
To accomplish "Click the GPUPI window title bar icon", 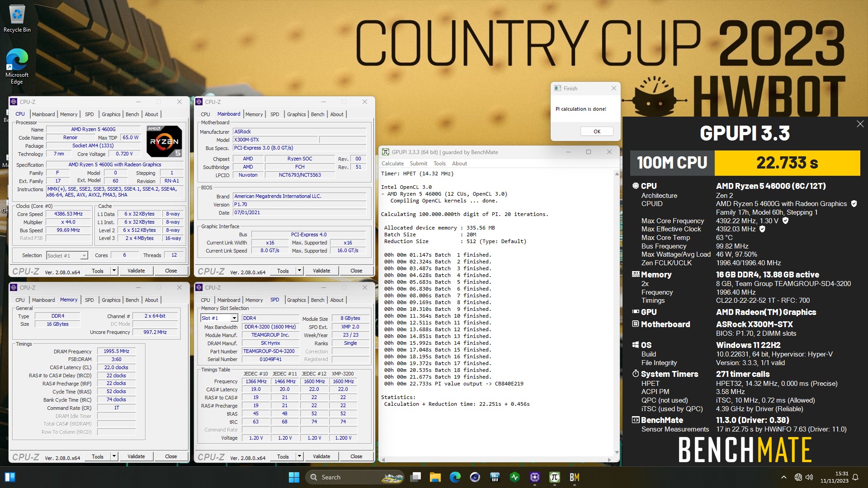I will pyautogui.click(x=386, y=152).
